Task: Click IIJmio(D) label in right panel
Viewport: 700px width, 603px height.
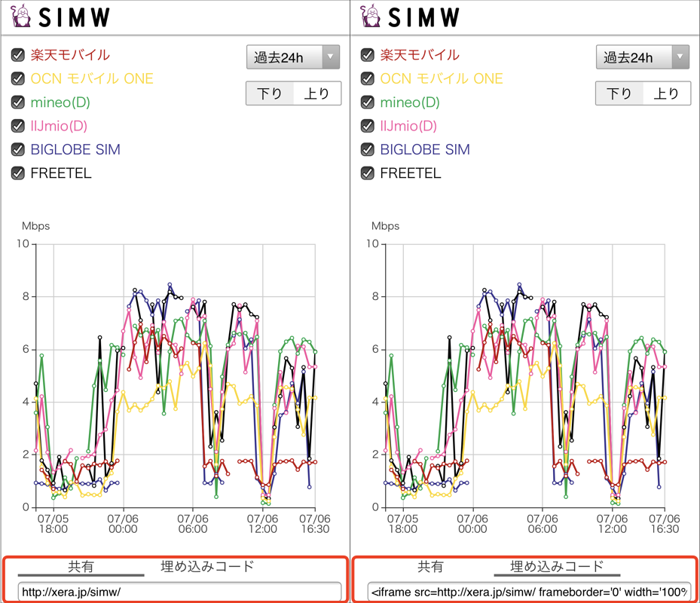Action: pyautogui.click(x=408, y=126)
